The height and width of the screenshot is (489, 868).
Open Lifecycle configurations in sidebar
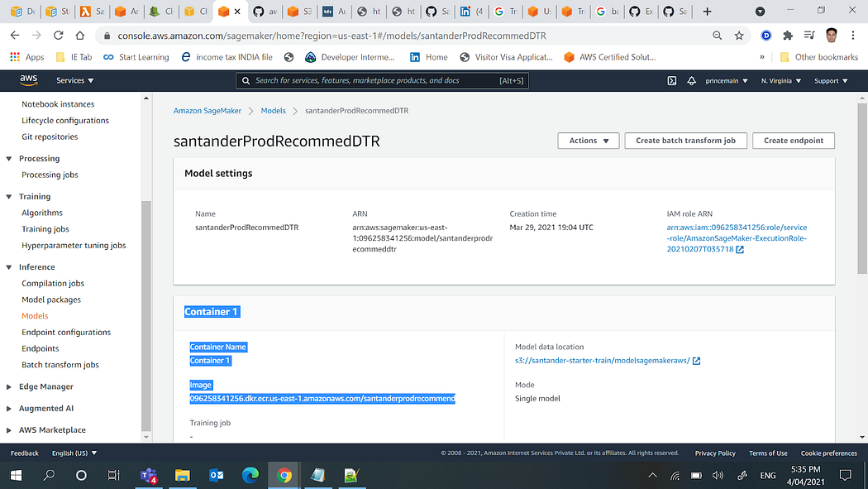click(x=65, y=121)
